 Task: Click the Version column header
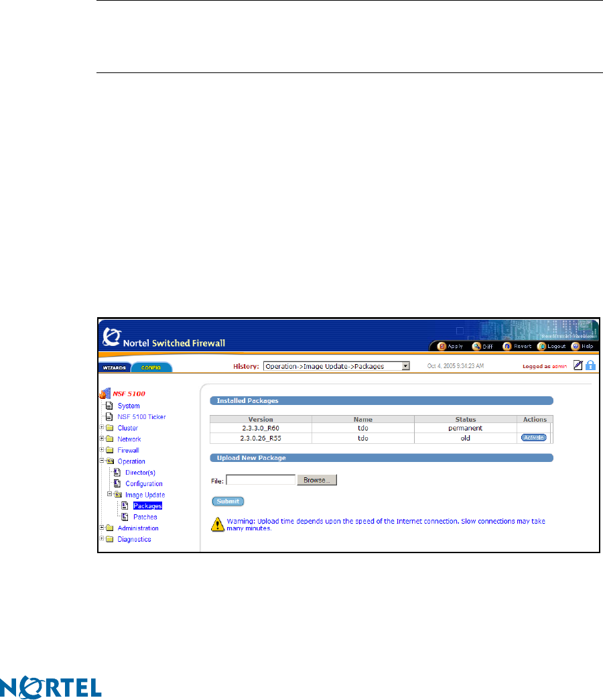tap(261, 419)
